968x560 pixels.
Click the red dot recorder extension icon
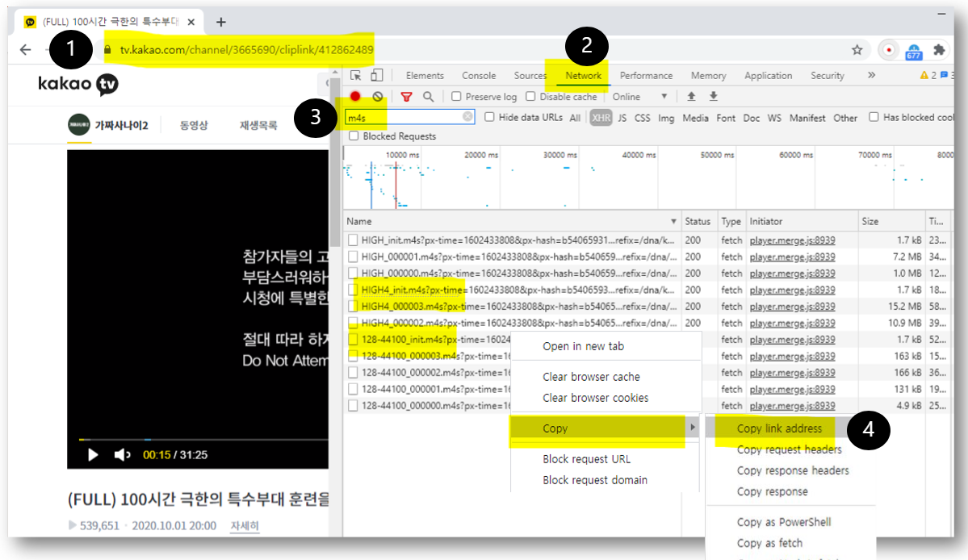[x=888, y=50]
